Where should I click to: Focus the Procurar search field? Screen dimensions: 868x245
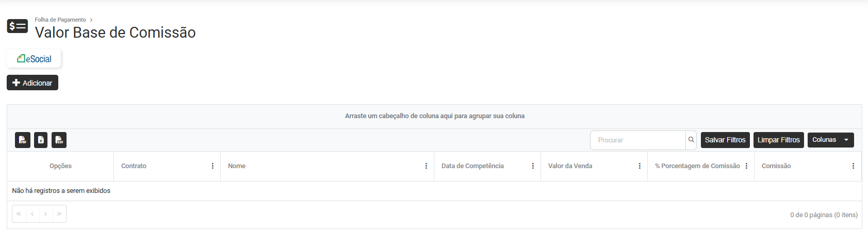tap(637, 140)
